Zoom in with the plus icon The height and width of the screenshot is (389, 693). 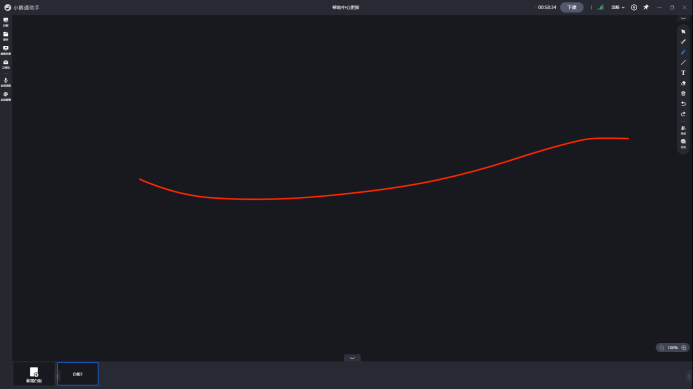(x=684, y=347)
